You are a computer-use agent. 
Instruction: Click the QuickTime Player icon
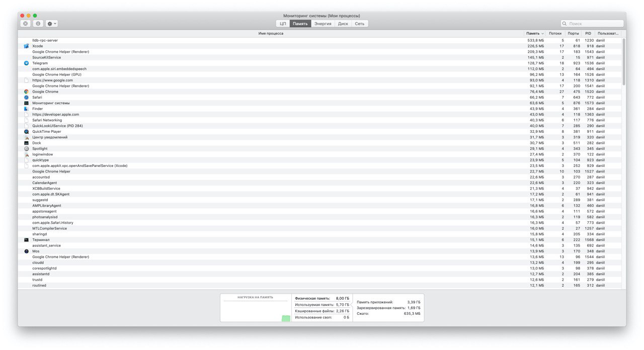pyautogui.click(x=27, y=131)
